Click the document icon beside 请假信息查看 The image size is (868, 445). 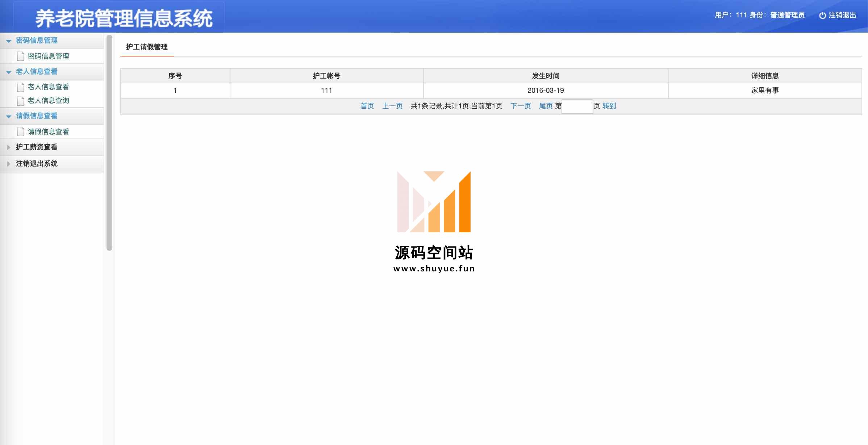21,132
